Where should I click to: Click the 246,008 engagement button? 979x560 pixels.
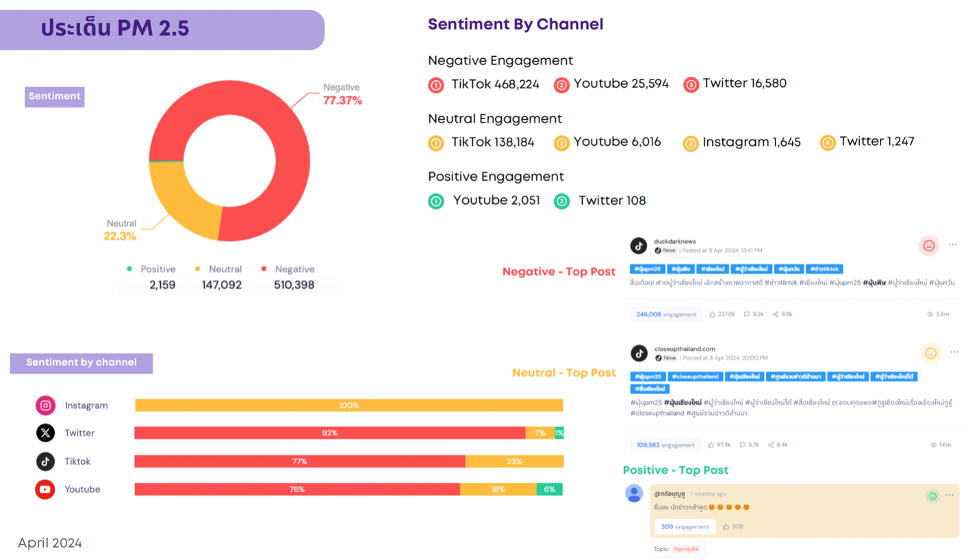[x=665, y=314]
